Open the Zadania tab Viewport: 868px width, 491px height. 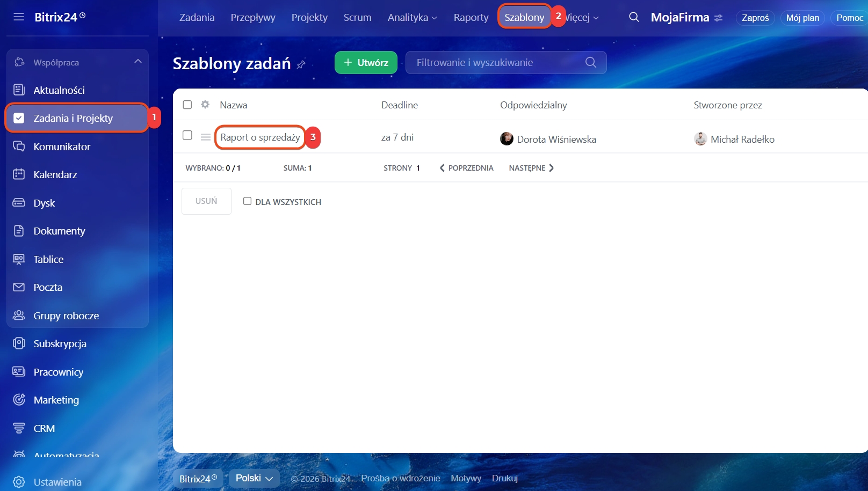[197, 17]
